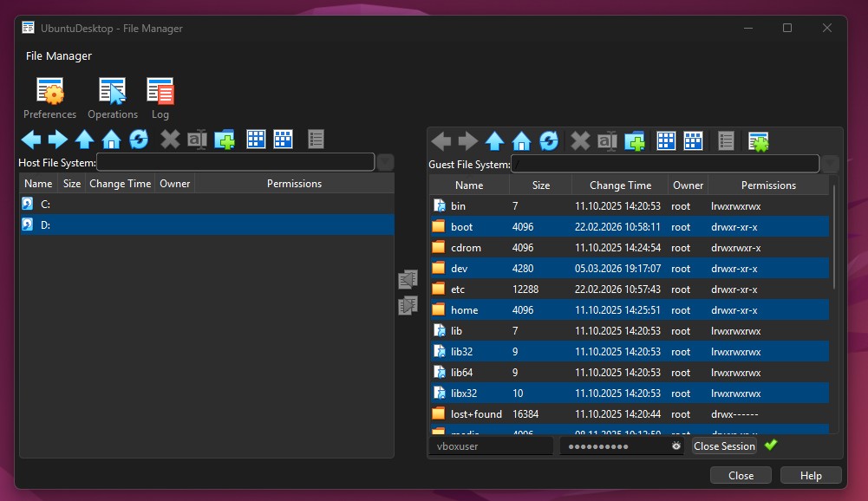Sort guest files by the Size column
868x501 pixels.
click(540, 185)
